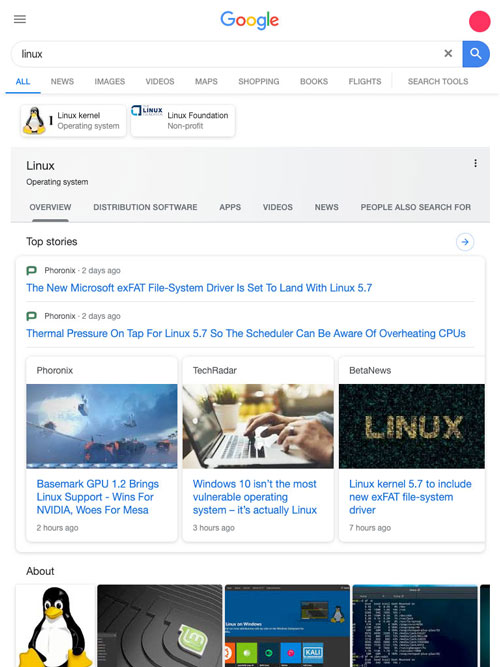Open the hamburger menu icon

pos(20,19)
